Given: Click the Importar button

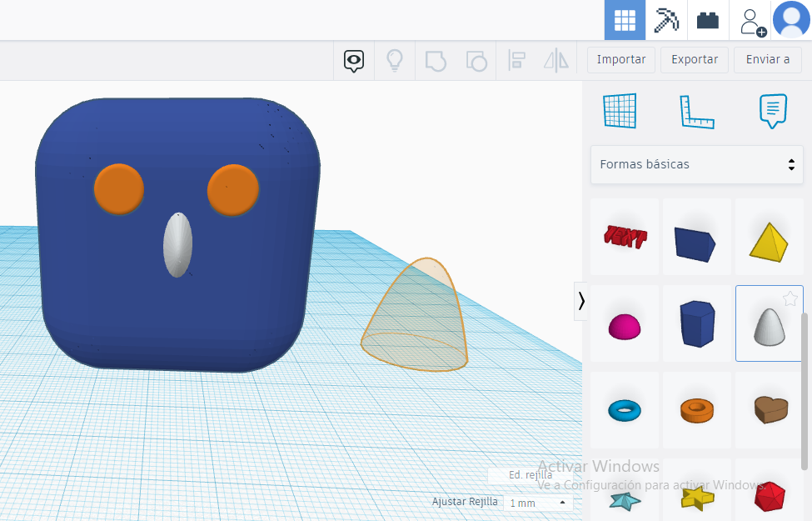Looking at the screenshot, I should point(621,60).
